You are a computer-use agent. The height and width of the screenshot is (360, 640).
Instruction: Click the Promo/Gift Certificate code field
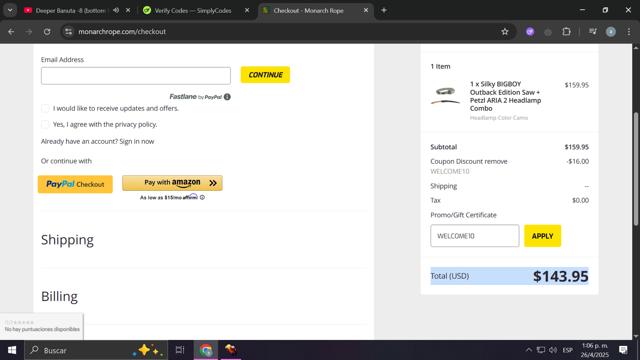(475, 236)
